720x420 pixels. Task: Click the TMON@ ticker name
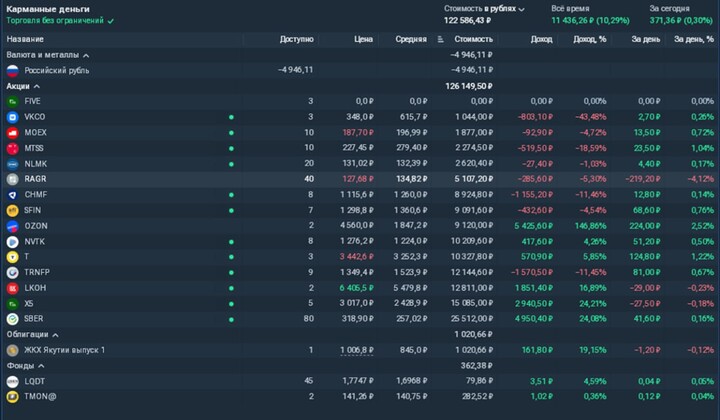(x=40, y=397)
